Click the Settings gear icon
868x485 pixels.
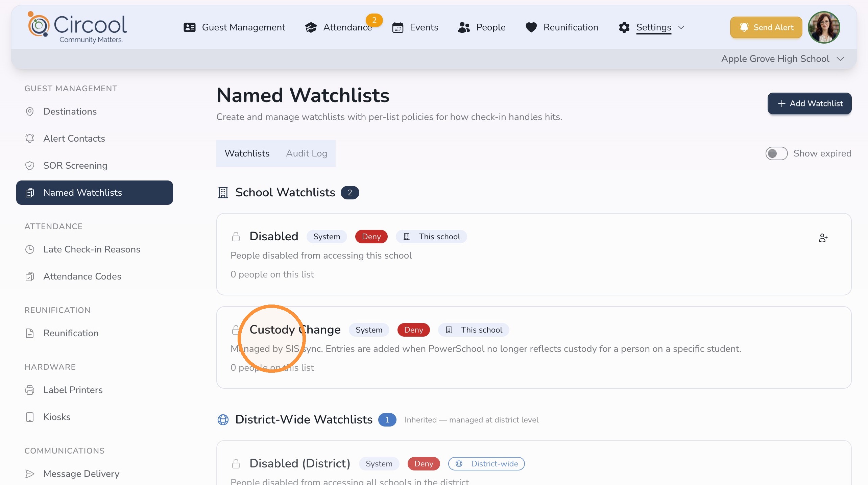(624, 27)
